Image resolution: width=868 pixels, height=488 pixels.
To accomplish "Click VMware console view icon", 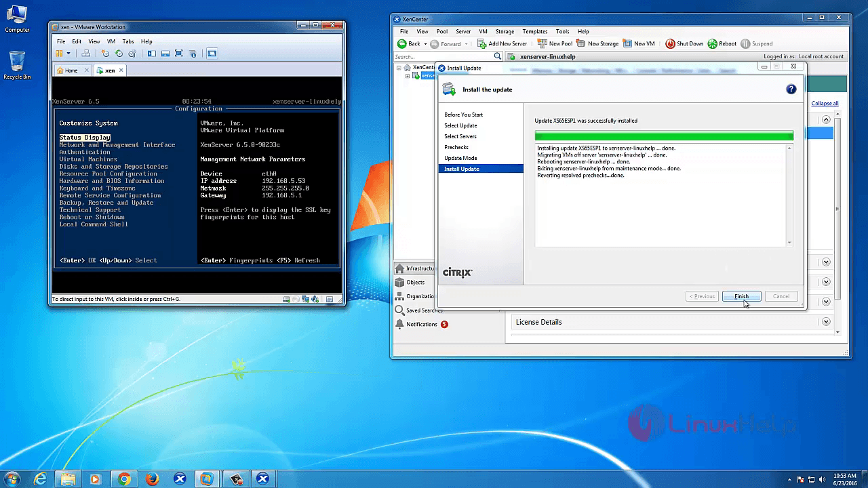I will coord(212,54).
